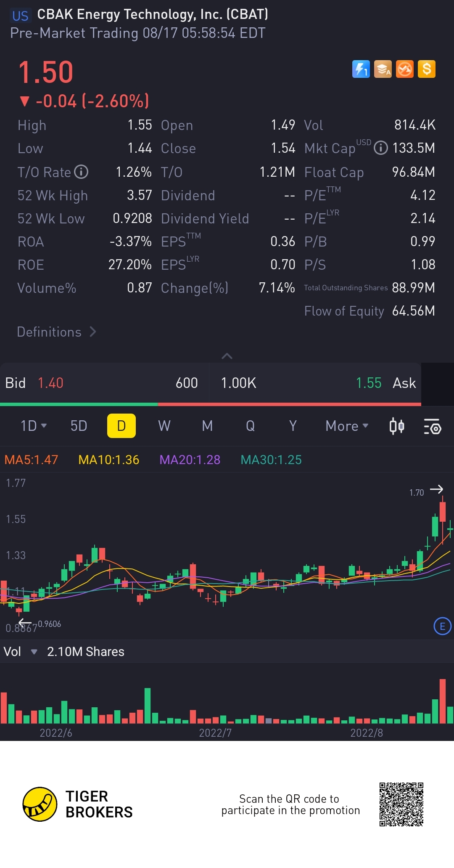The image size is (454, 868).
Task: Tap the stacked coins badge icon
Action: (383, 69)
